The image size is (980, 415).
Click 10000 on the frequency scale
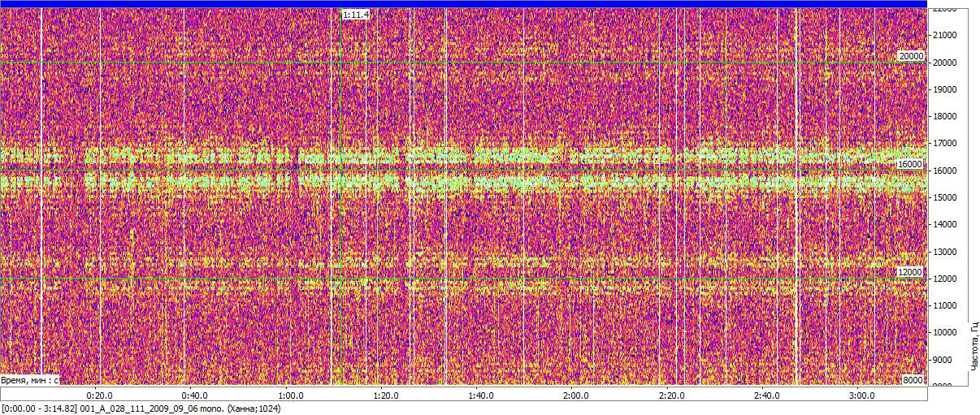coord(944,332)
